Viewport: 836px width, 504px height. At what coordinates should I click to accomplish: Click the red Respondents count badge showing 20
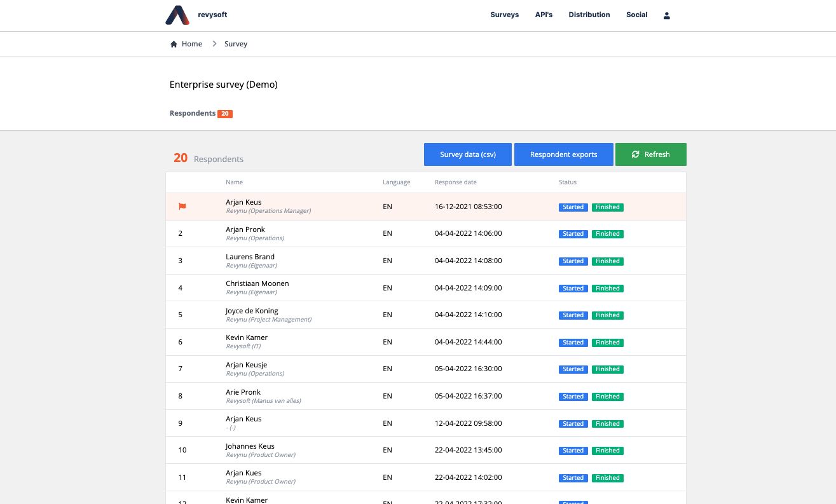pyautogui.click(x=224, y=114)
